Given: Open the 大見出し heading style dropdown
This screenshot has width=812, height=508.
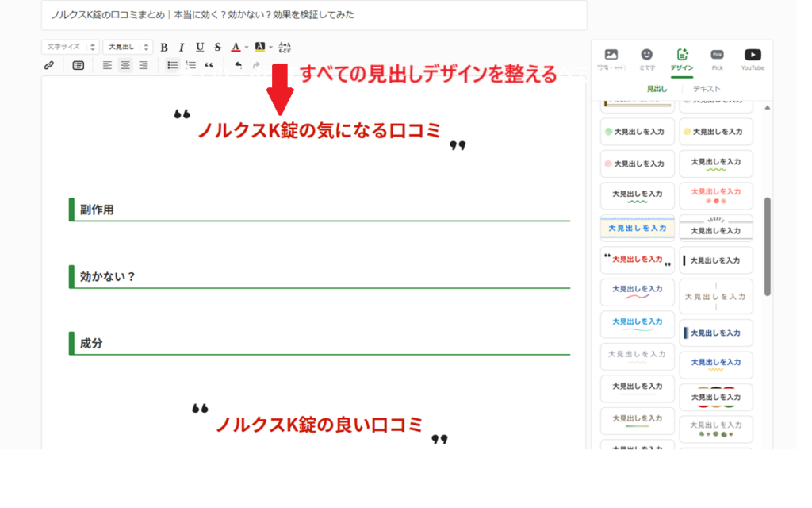Looking at the screenshot, I should tap(128, 47).
